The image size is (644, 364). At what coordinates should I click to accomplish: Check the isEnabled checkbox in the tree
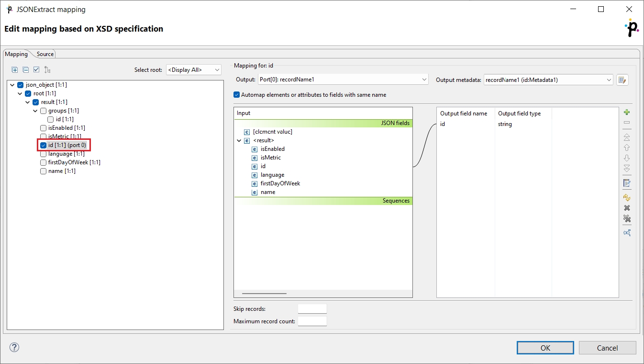44,128
